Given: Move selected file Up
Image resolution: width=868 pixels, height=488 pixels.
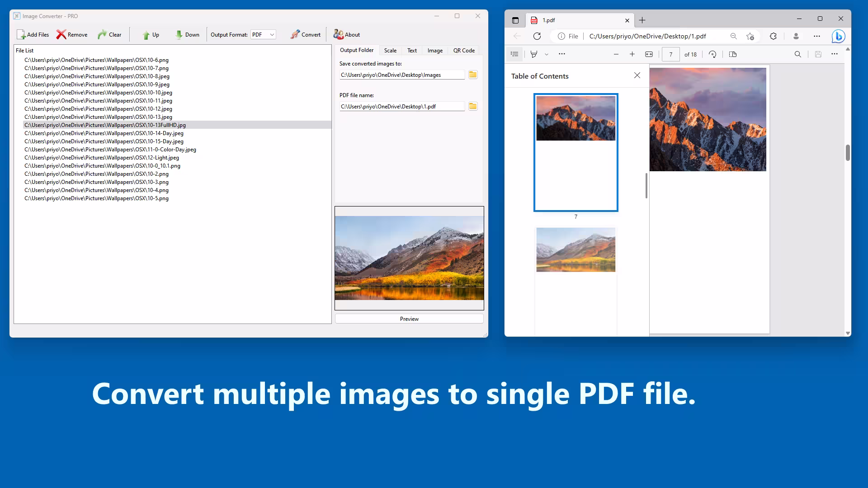Looking at the screenshot, I should coord(146,35).
